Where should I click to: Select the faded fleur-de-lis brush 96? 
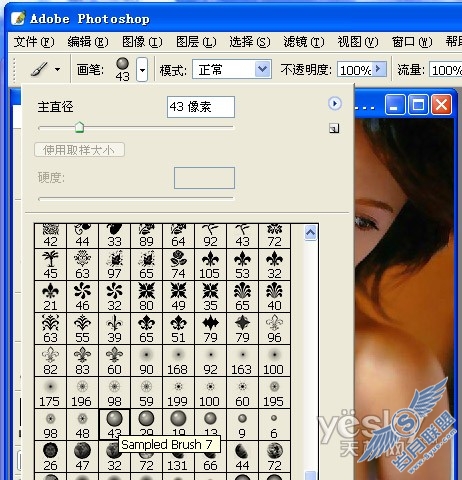[274, 329]
